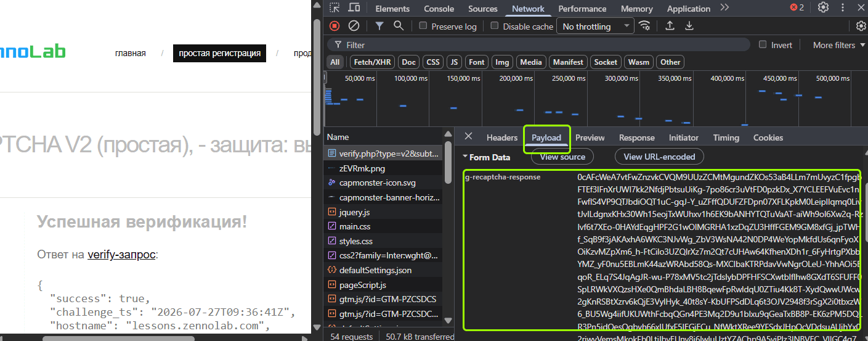Screen dimensions: 868x341
Task: Open DevTools settings gear icon
Action: point(823,7)
